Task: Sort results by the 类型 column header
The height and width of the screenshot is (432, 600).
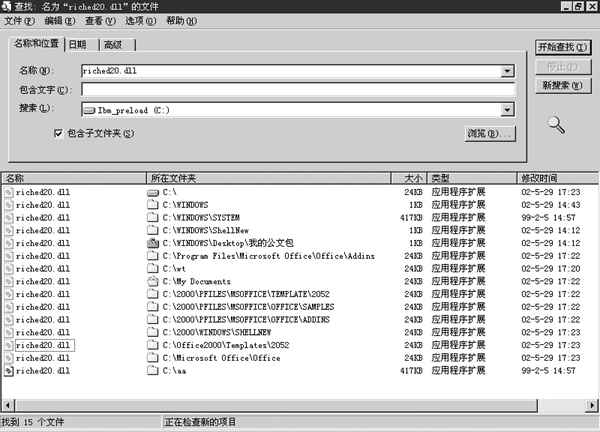Action: click(x=472, y=178)
